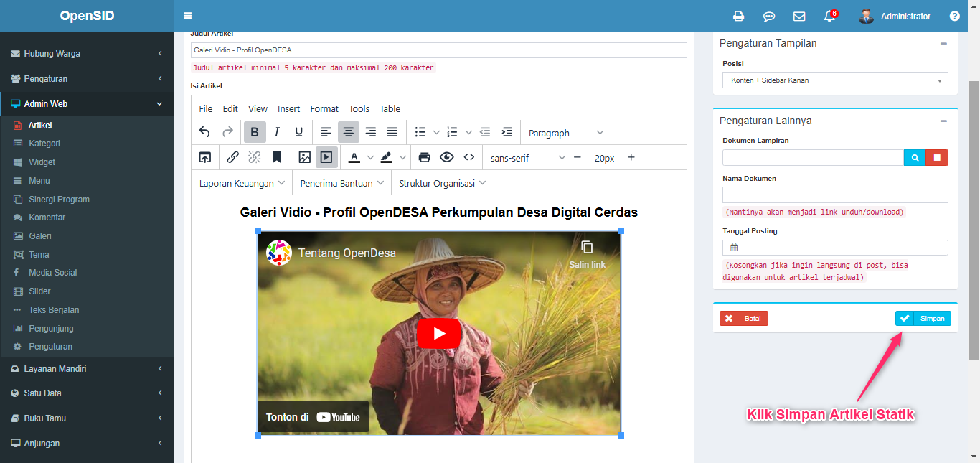
Task: Open the View menu in editor
Action: 258,108
